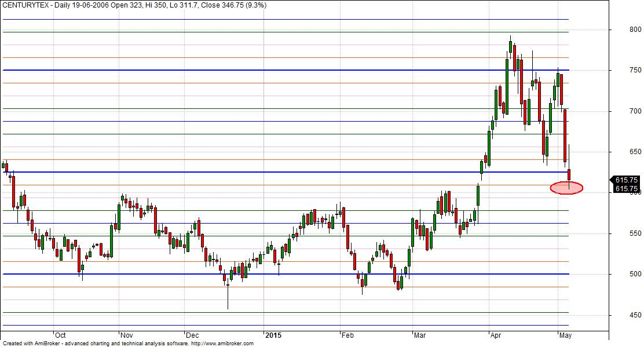Image resolution: width=644 pixels, height=347 pixels.
Task: Open the amibroker.com link in the footer
Action: click(x=222, y=344)
